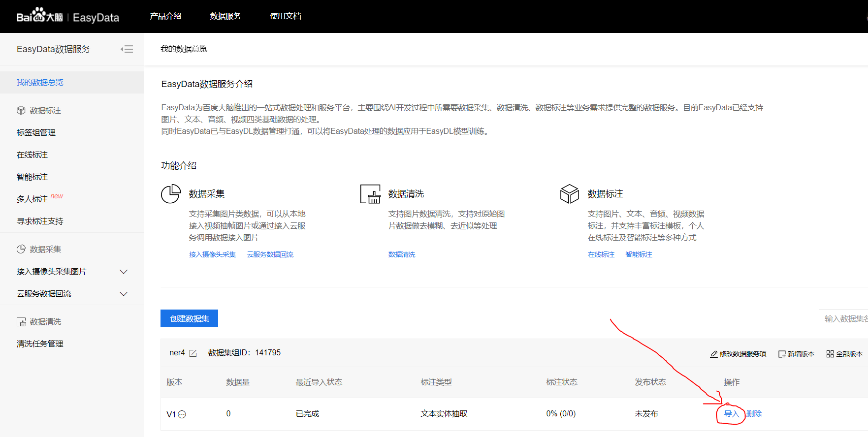Expand the 接入摄像头采集图片 submenu
This screenshot has width=868, height=437.
[x=124, y=272]
